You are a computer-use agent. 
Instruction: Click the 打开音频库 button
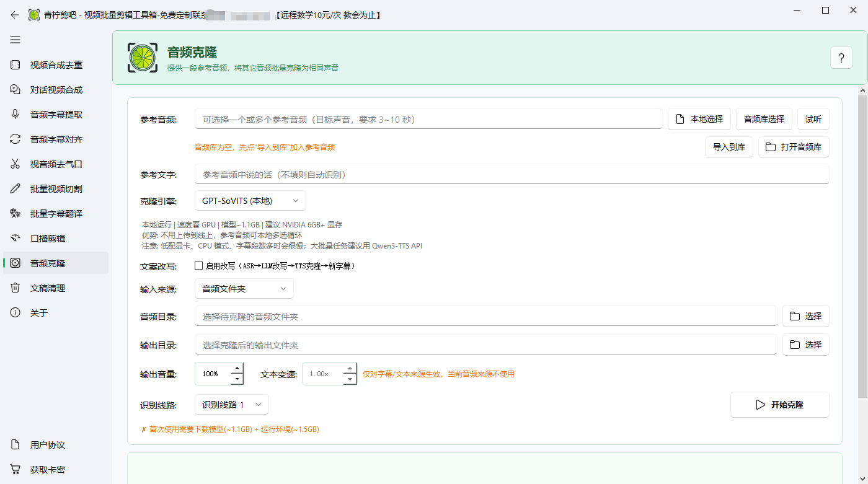pos(794,147)
